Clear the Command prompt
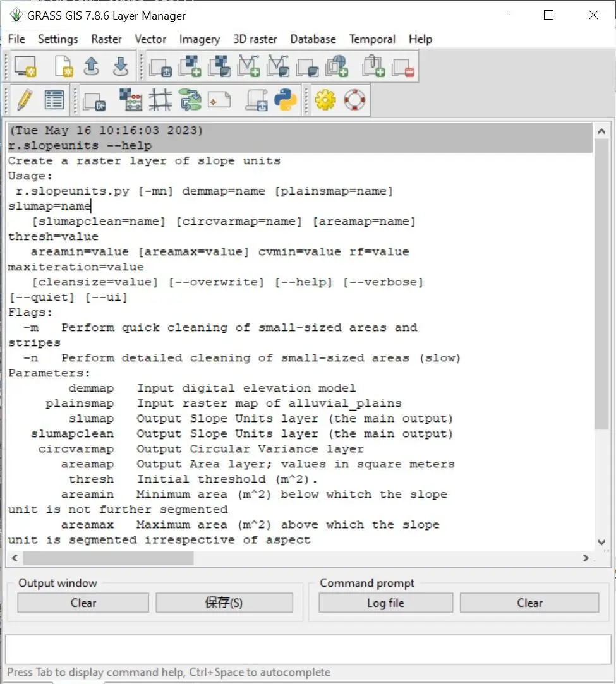This screenshot has width=616, height=684. point(529,603)
